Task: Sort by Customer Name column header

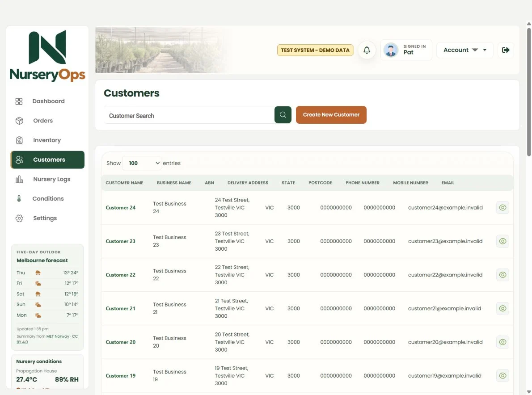Action: coord(124,183)
